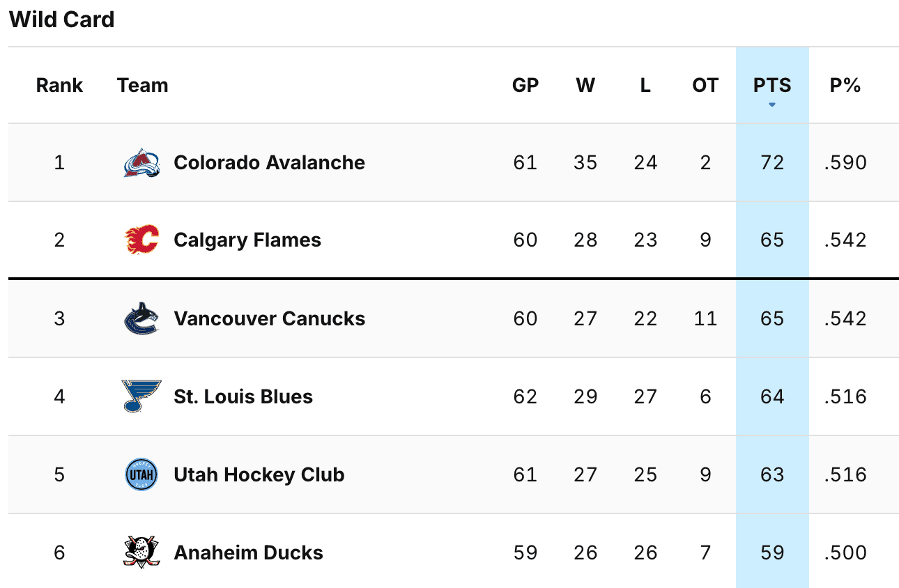Sort standings by P% column
This screenshot has width=899, height=588.
(845, 86)
